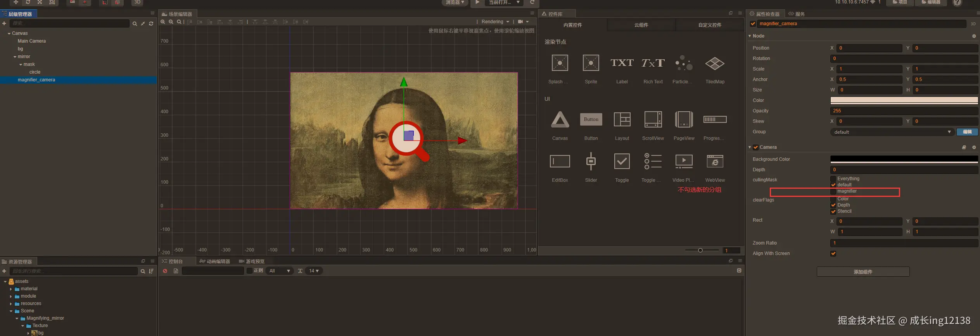Collapse the Node properties section
Viewport: 980px width, 336px height.
point(750,36)
